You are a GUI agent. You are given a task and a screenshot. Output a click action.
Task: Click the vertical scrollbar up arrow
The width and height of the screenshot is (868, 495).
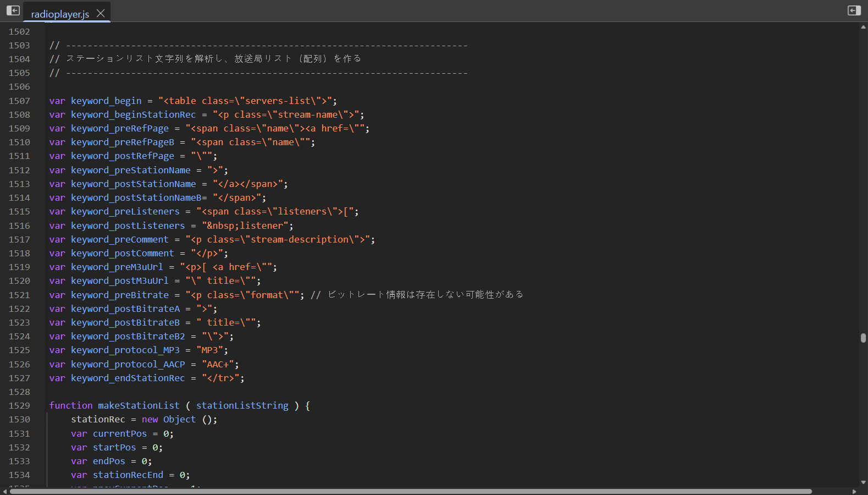pyautogui.click(x=863, y=26)
